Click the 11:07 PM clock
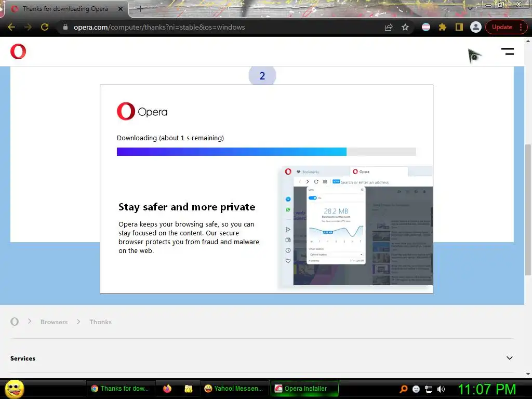 (x=487, y=389)
